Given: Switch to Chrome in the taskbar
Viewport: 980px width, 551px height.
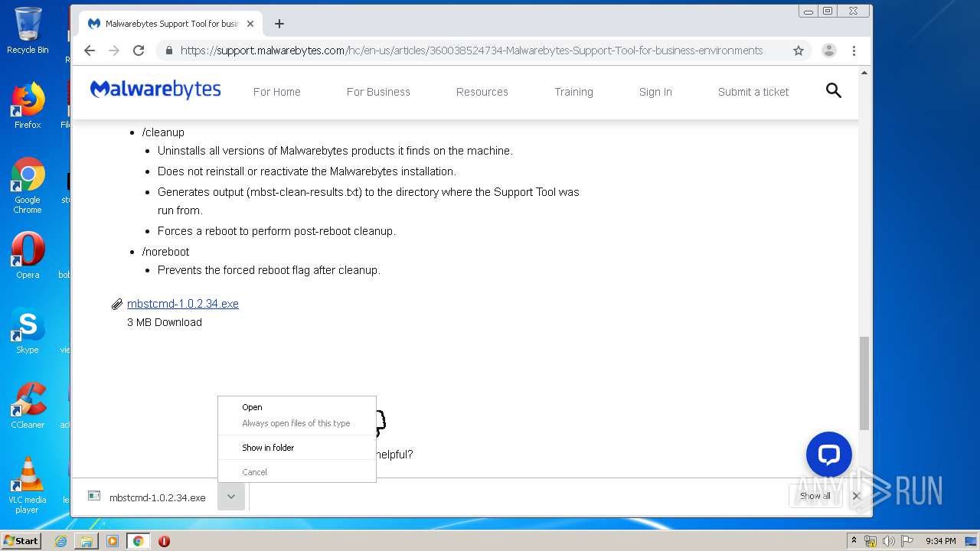Looking at the screenshot, I should coord(139,541).
